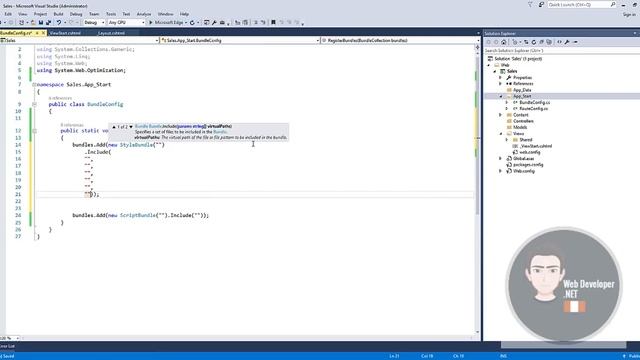Switch to the _ViewStart.cshtml tab
This screenshot has width=640, height=360.
click(65, 33)
